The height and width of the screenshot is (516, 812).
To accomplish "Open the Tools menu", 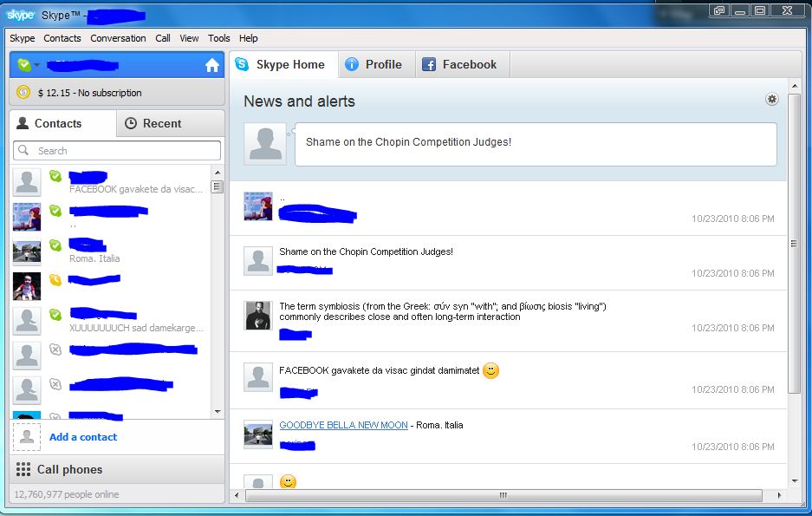I will point(218,38).
